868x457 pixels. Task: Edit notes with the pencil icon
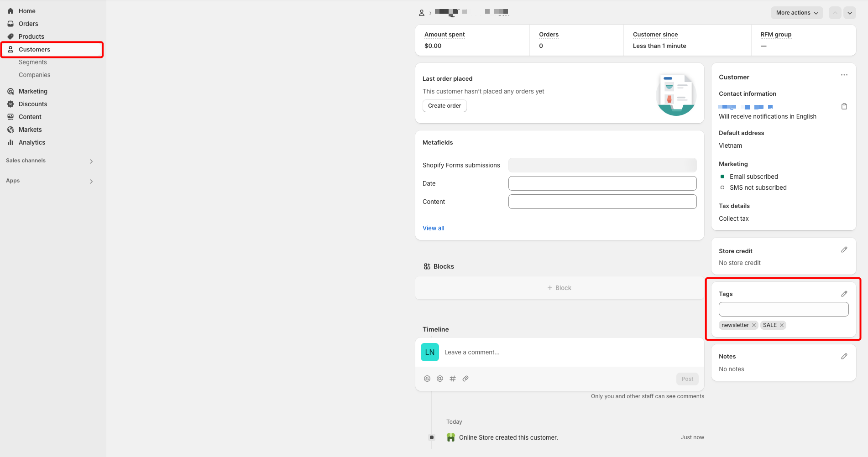[844, 356]
